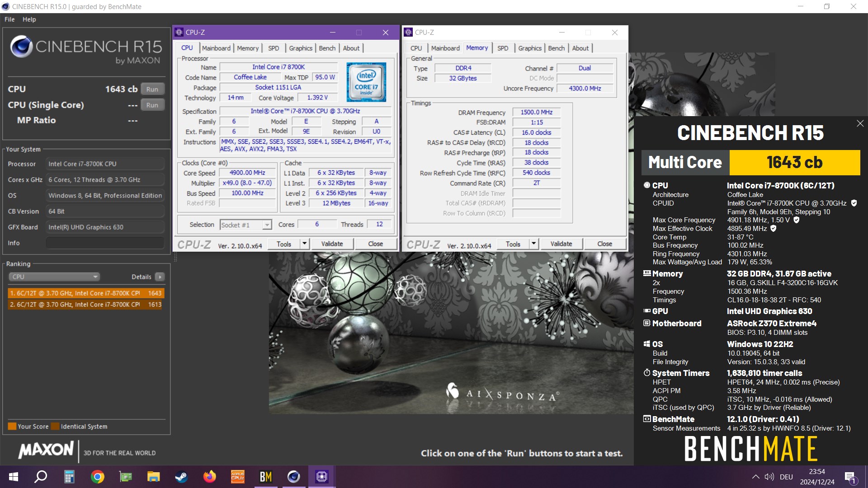
Task: Click DRAM Frequency value 1500.0 MHz
Action: point(536,112)
